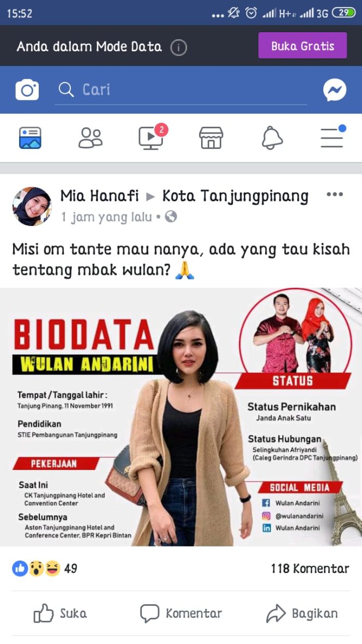View the 49 reactions list
Screen dimensions: 362x644
click(44, 569)
